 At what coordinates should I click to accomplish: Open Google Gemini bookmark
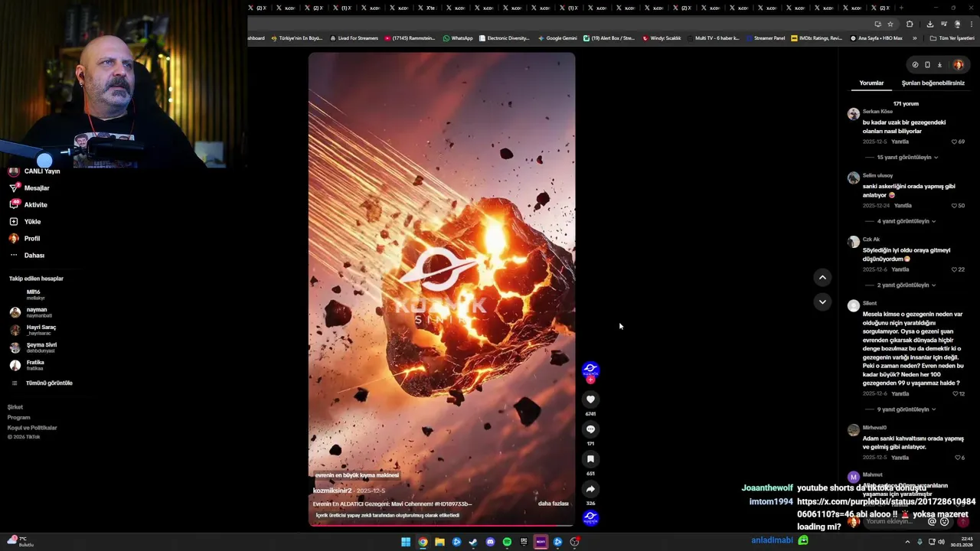[x=557, y=38]
